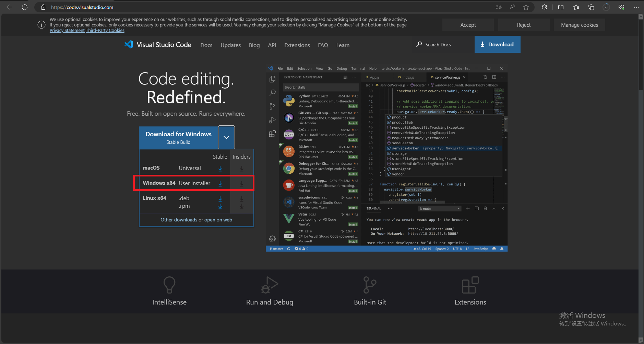Download Linux .rpm Insiders package
The height and width of the screenshot is (344, 644).
pos(242,206)
